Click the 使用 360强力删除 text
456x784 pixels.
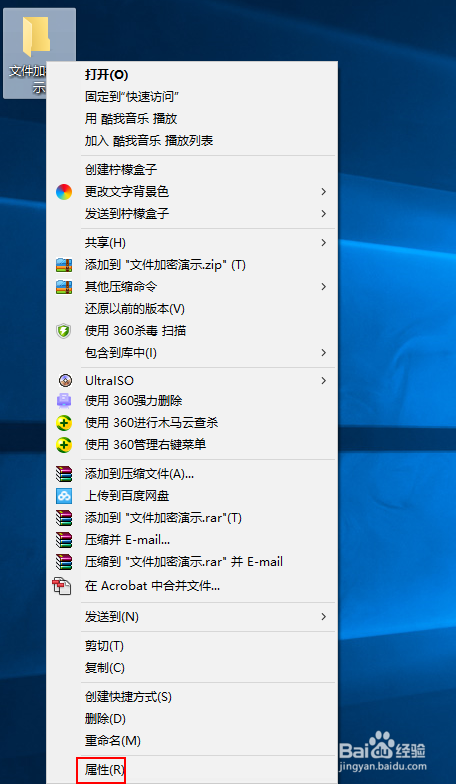click(134, 401)
